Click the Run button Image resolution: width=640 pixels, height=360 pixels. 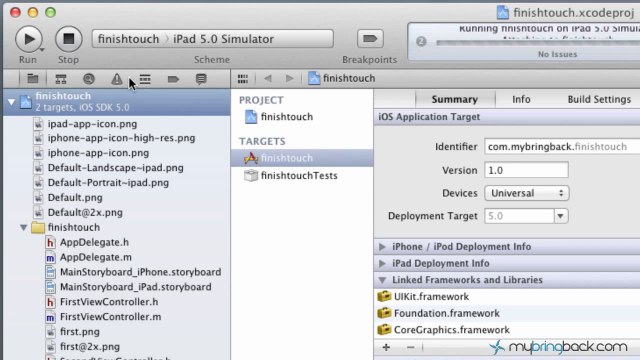click(x=29, y=39)
